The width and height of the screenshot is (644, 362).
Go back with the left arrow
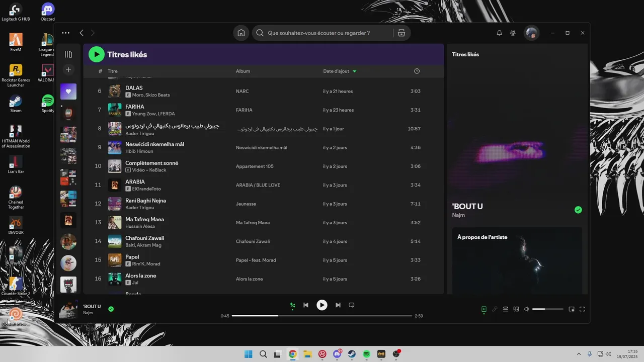click(x=82, y=33)
